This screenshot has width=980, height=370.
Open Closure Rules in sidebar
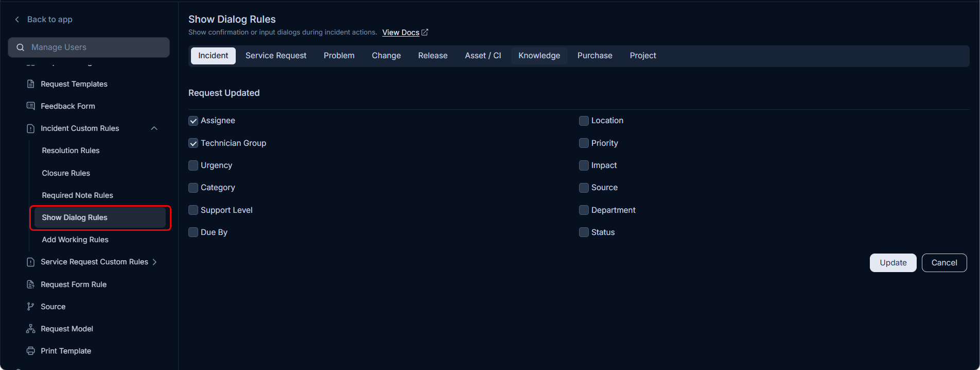click(66, 173)
